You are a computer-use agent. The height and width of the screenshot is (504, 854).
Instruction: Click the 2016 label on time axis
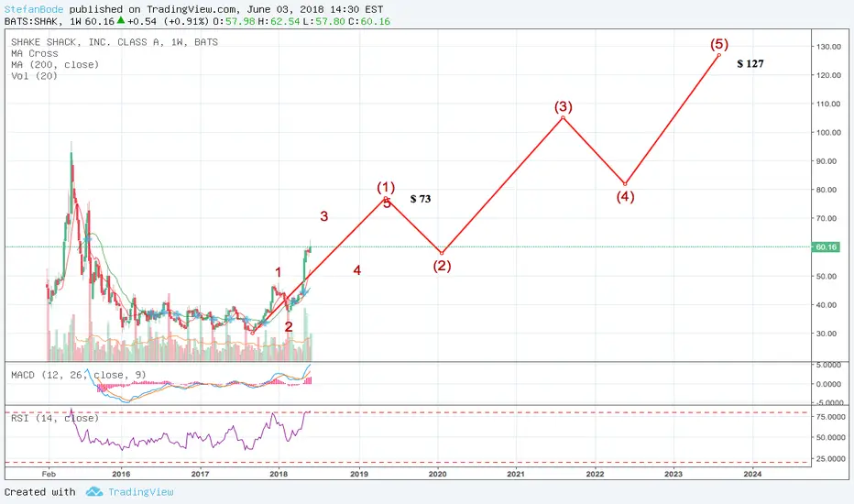(121, 474)
